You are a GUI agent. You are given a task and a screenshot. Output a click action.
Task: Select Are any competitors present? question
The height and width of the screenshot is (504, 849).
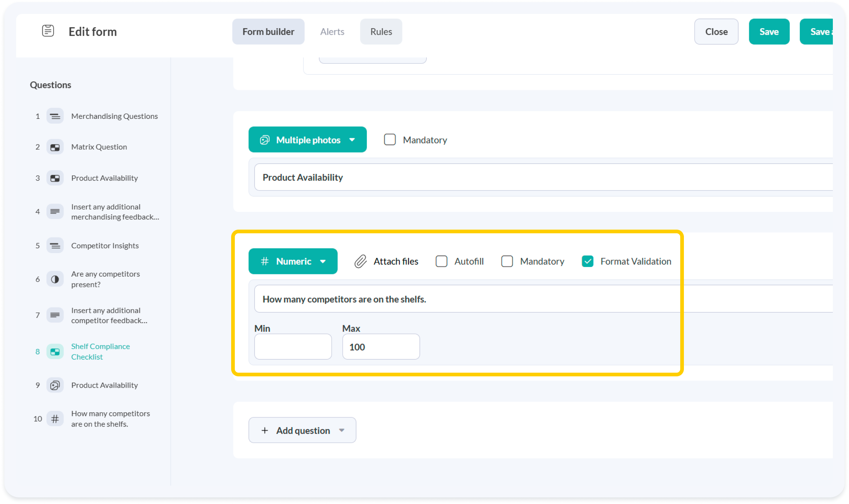point(106,279)
